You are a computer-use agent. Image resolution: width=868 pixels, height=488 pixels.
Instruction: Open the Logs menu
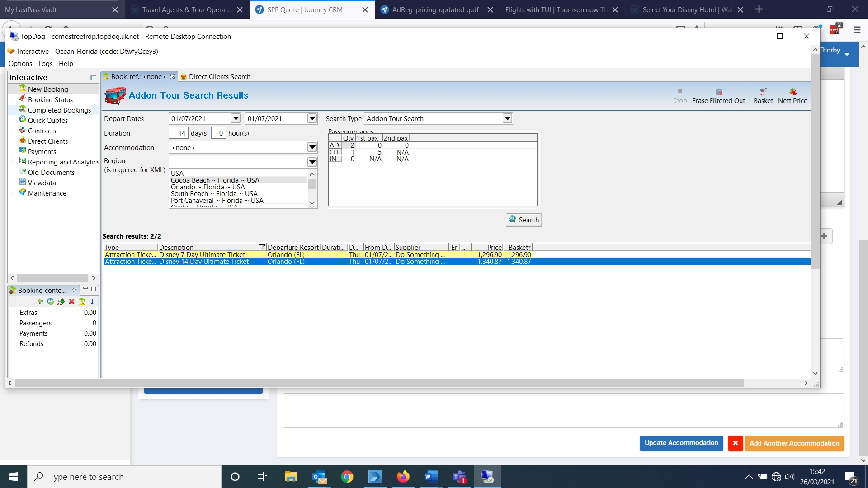click(x=45, y=64)
